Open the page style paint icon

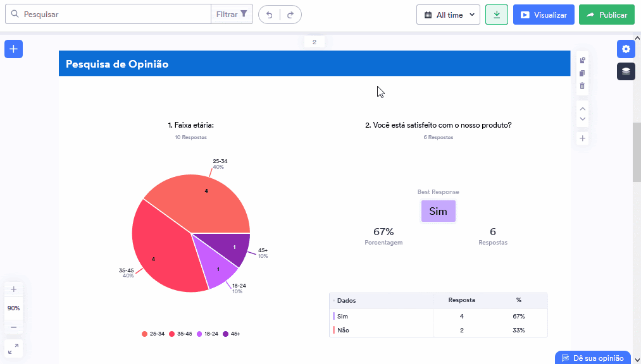(x=583, y=61)
